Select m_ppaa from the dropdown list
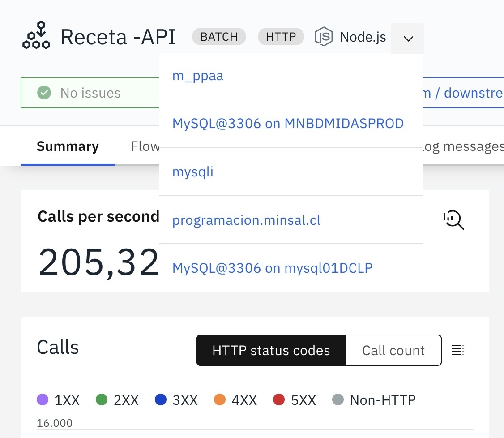The image size is (504, 438). (198, 76)
